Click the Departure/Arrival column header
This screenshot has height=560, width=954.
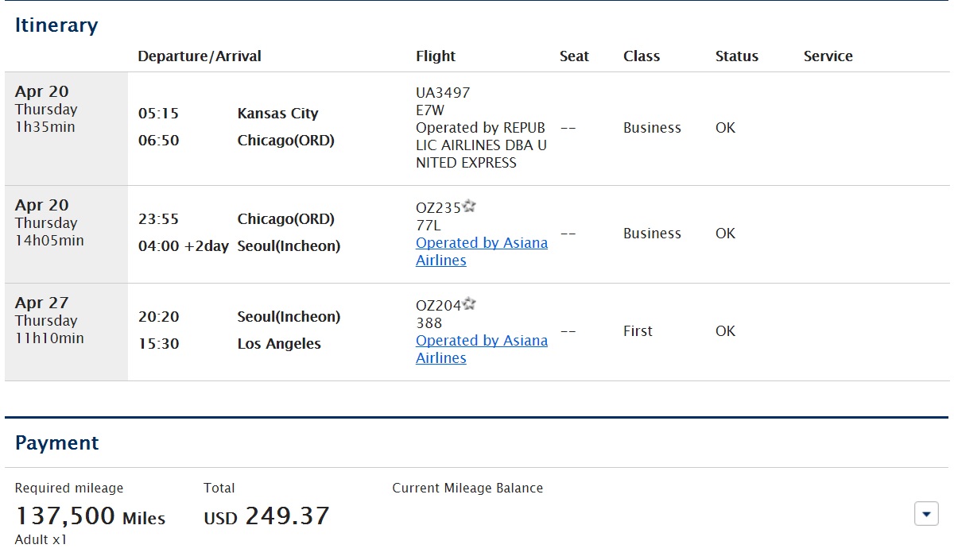[x=200, y=56]
